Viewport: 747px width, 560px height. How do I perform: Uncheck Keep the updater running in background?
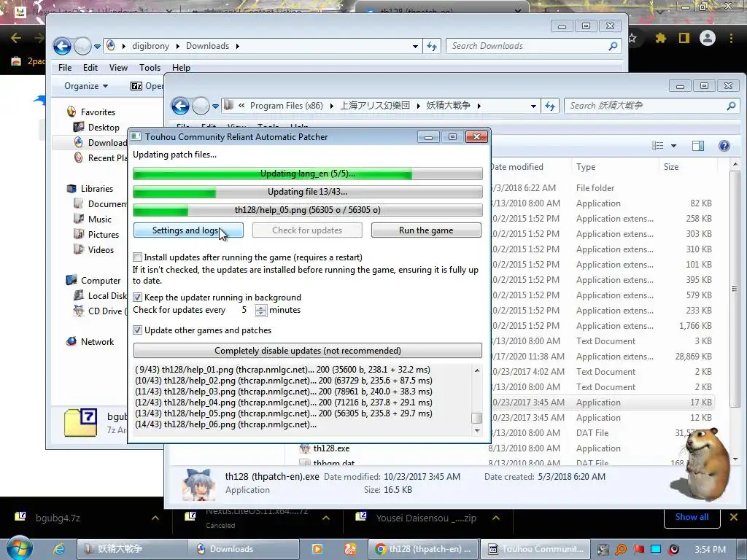(x=137, y=297)
